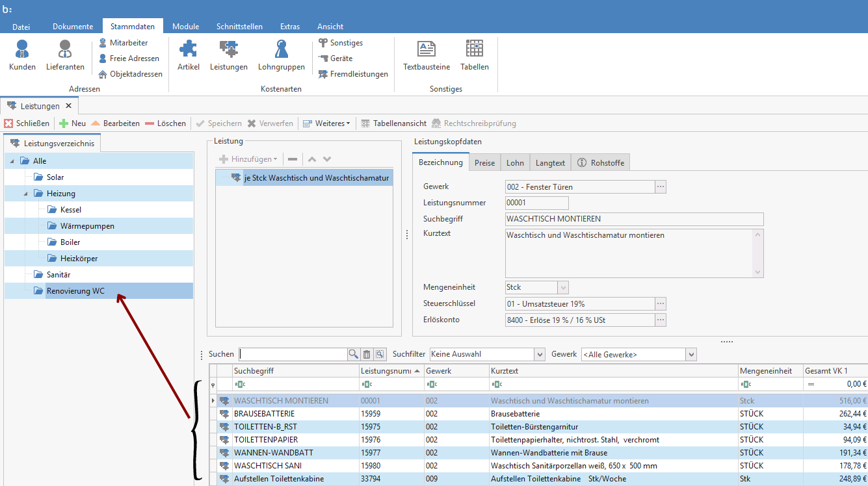Click Neu to create a Leistung
This screenshot has width=868, height=486.
72,123
